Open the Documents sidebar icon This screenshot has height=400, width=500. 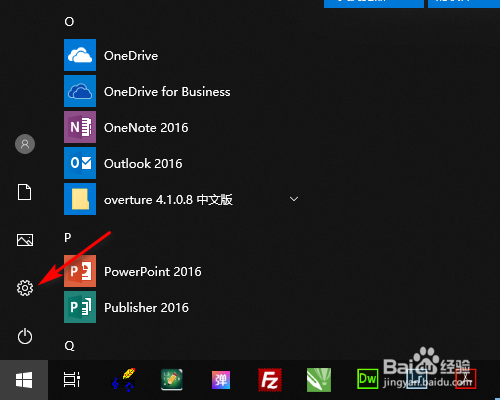pyautogui.click(x=25, y=192)
